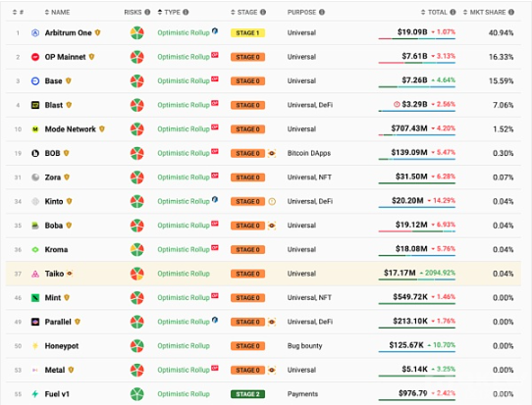Open Mode Network logo icon

[x=35, y=129]
